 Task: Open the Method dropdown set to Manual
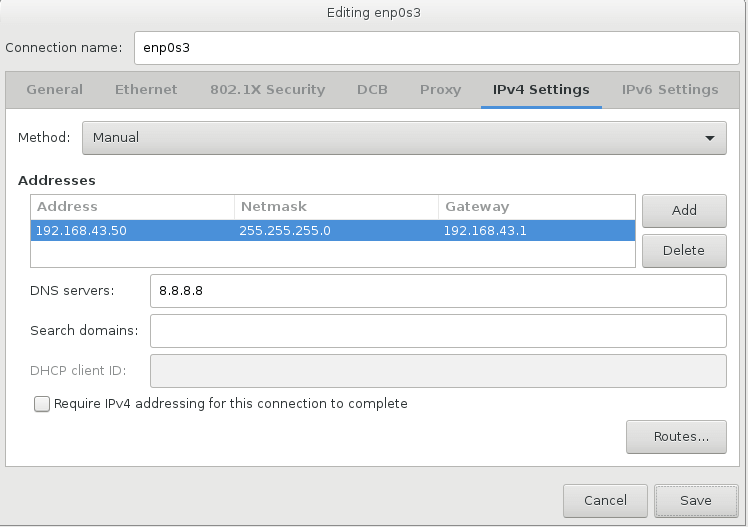(403, 138)
